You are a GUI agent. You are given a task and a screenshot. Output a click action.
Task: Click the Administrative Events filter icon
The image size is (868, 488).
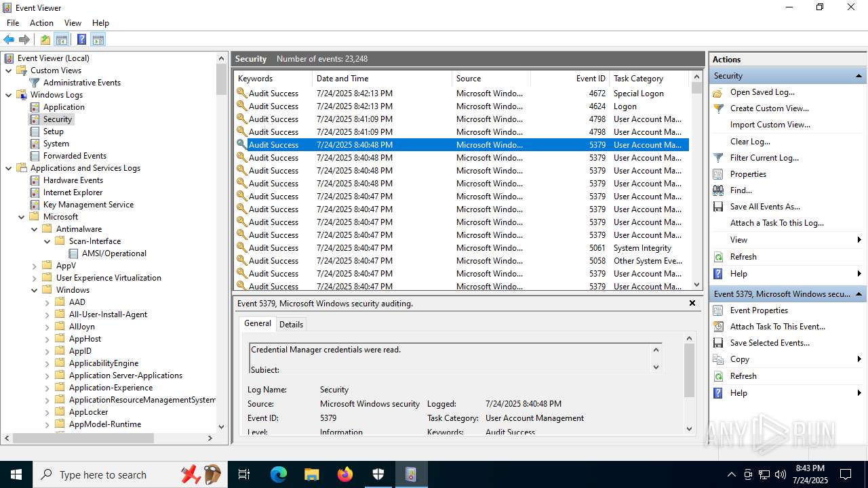35,83
